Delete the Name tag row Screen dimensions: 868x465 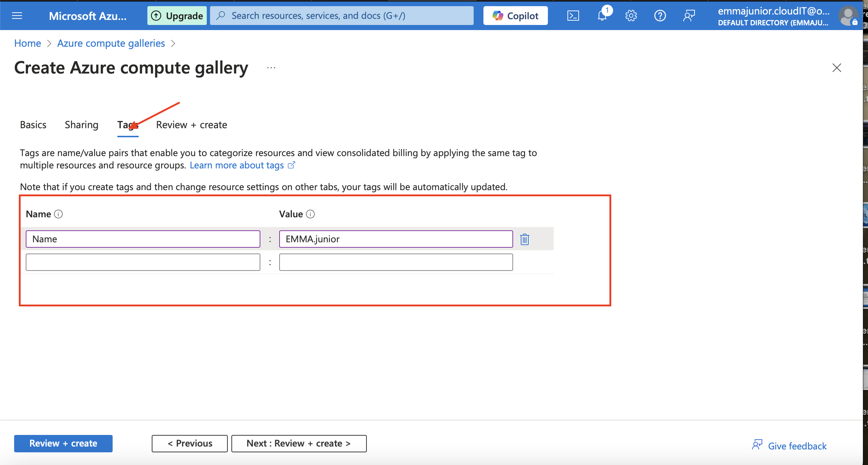pos(525,239)
